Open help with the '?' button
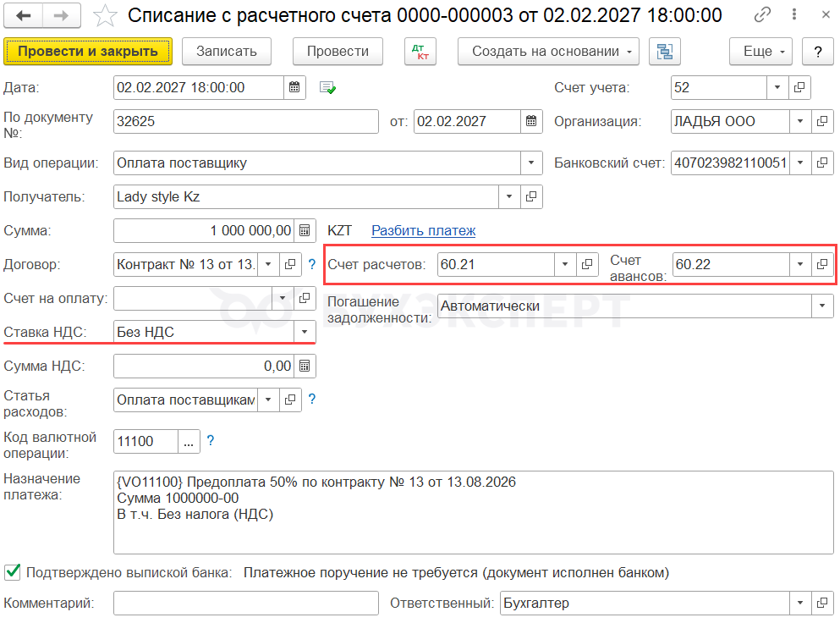Image resolution: width=840 pixels, height=623 pixels. coord(817,52)
